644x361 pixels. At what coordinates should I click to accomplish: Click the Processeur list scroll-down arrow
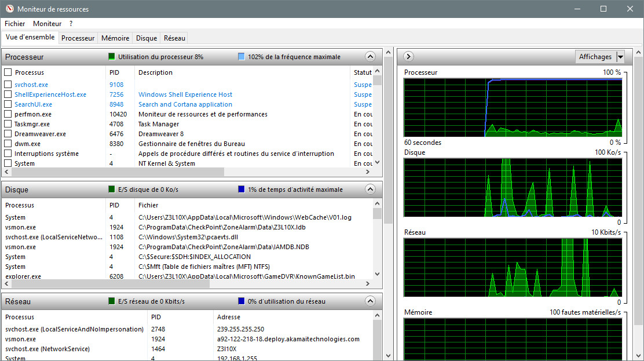click(378, 162)
